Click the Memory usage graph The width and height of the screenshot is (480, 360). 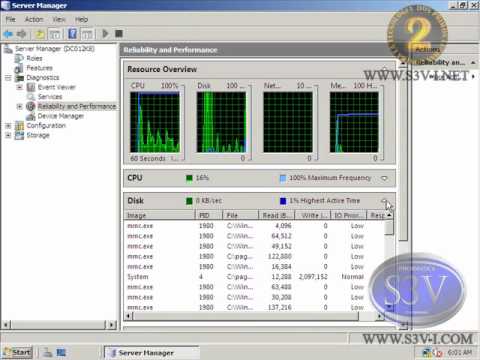[354, 122]
